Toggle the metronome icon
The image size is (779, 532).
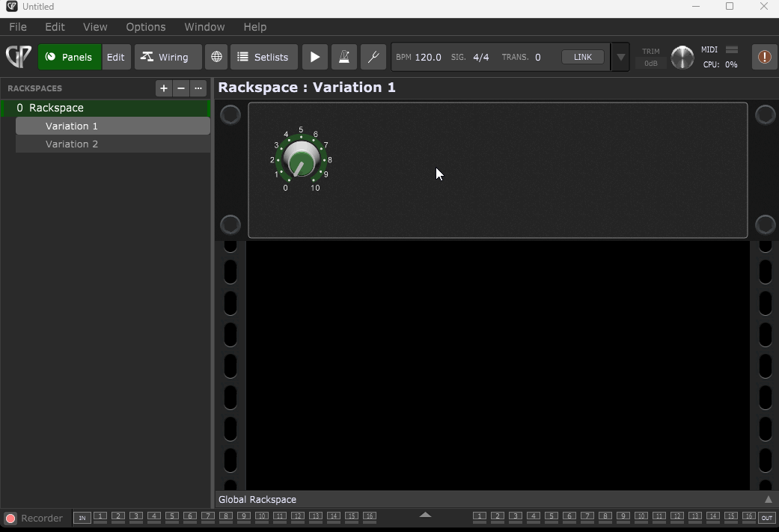(x=344, y=57)
